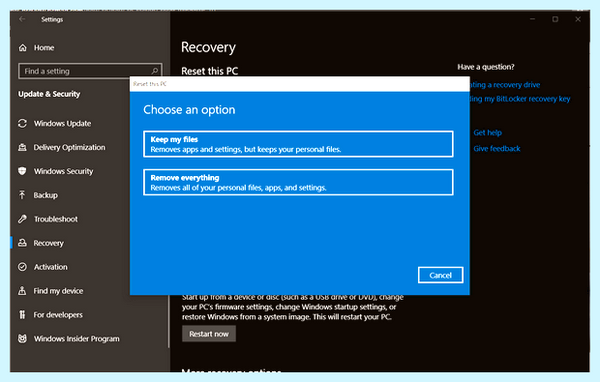Focus the Find a setting search box
Viewport: 600px width, 382px height.
[90, 71]
